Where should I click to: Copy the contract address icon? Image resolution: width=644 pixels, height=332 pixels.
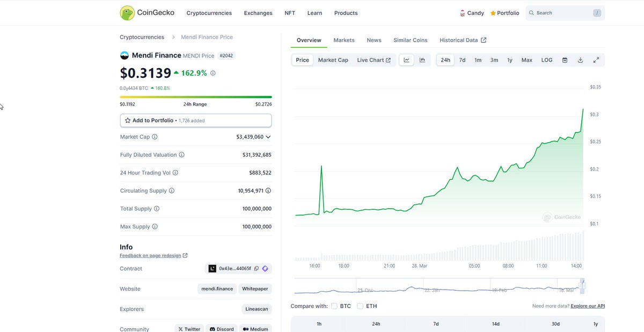click(x=257, y=269)
